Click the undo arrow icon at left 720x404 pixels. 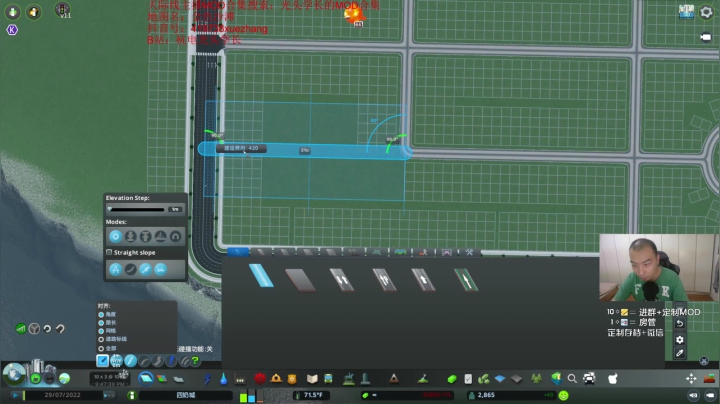(x=47, y=329)
